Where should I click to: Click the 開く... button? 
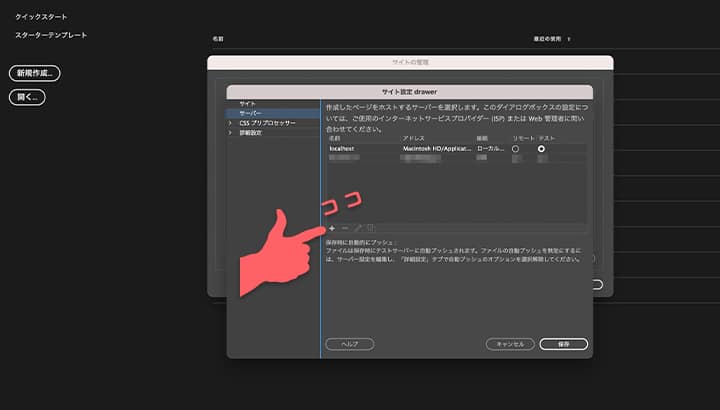point(28,97)
